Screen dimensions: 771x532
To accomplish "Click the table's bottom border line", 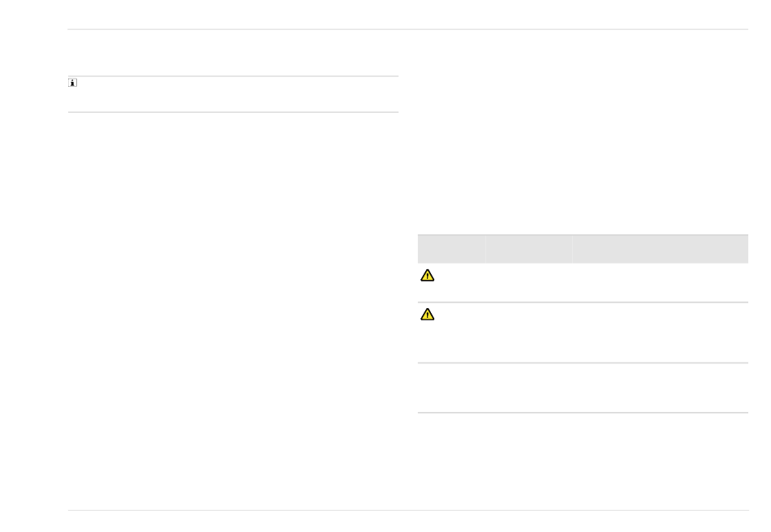I will (584, 413).
